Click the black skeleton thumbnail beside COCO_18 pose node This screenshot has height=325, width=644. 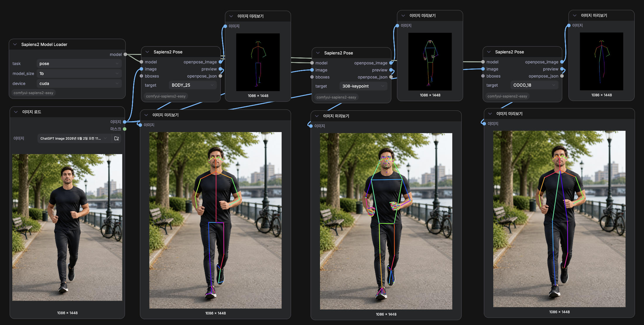tap(602, 61)
